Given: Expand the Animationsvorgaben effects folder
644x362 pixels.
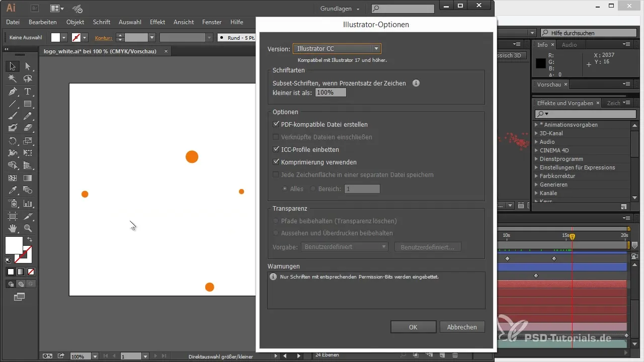Looking at the screenshot, I should (536, 125).
